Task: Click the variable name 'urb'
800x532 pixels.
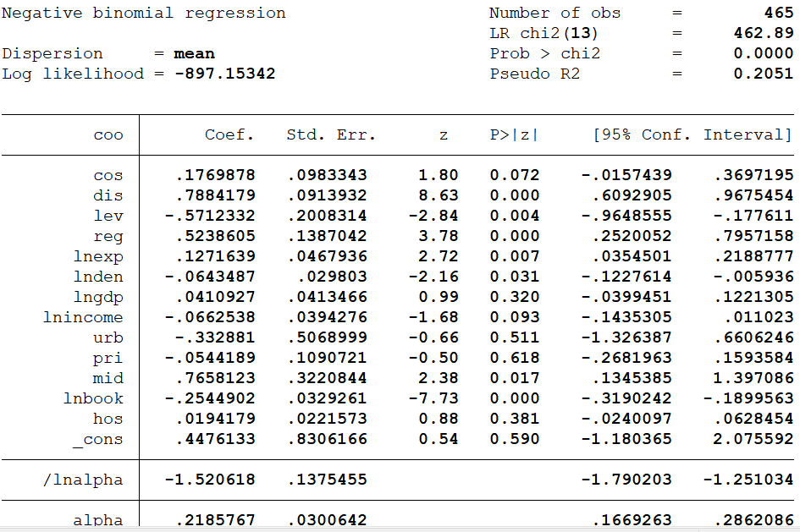Action: coord(108,337)
